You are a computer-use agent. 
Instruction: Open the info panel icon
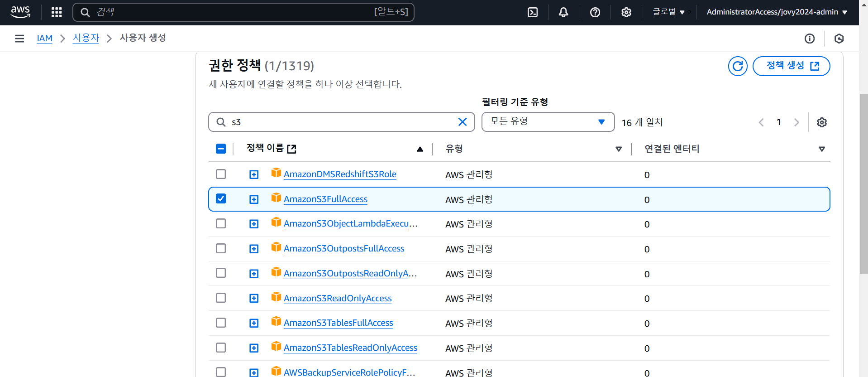810,39
